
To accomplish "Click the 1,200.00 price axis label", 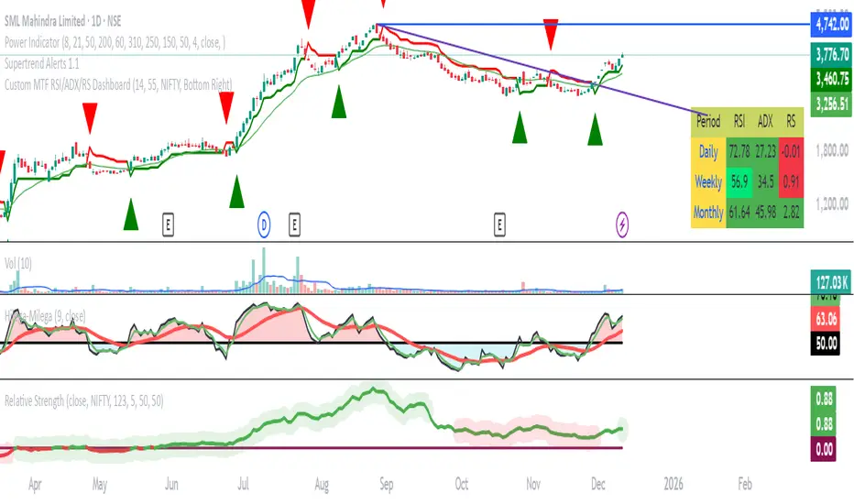I will click(x=832, y=204).
